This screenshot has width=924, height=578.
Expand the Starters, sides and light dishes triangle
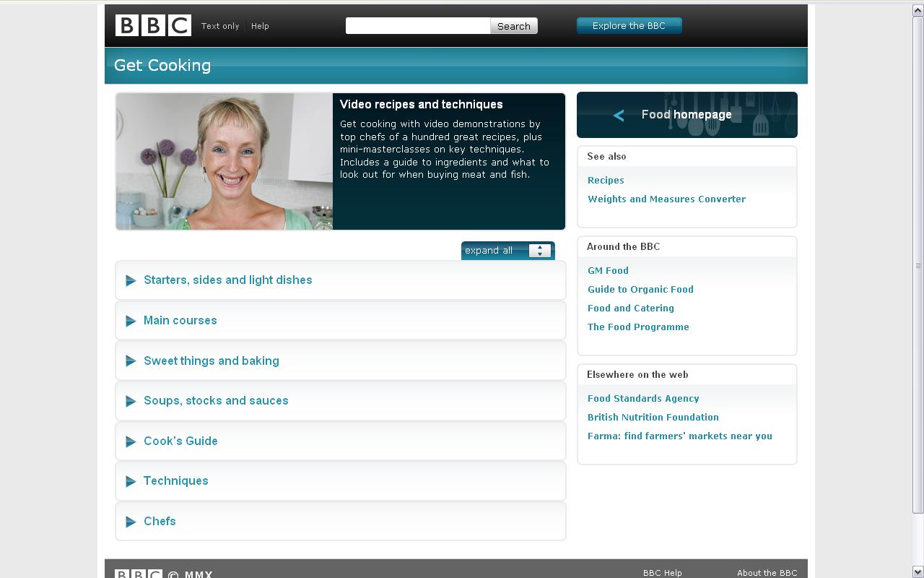coord(131,280)
